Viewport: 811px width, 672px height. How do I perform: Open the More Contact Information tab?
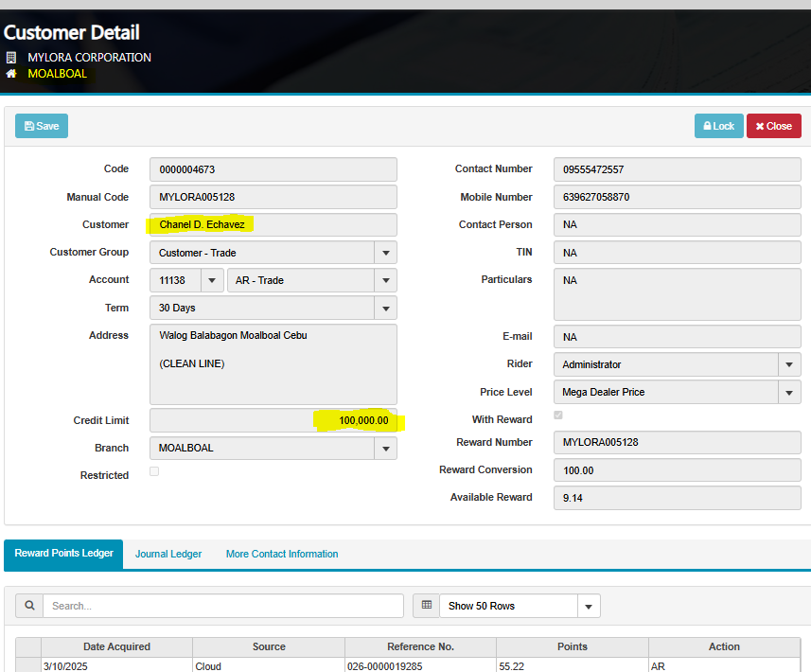(282, 554)
